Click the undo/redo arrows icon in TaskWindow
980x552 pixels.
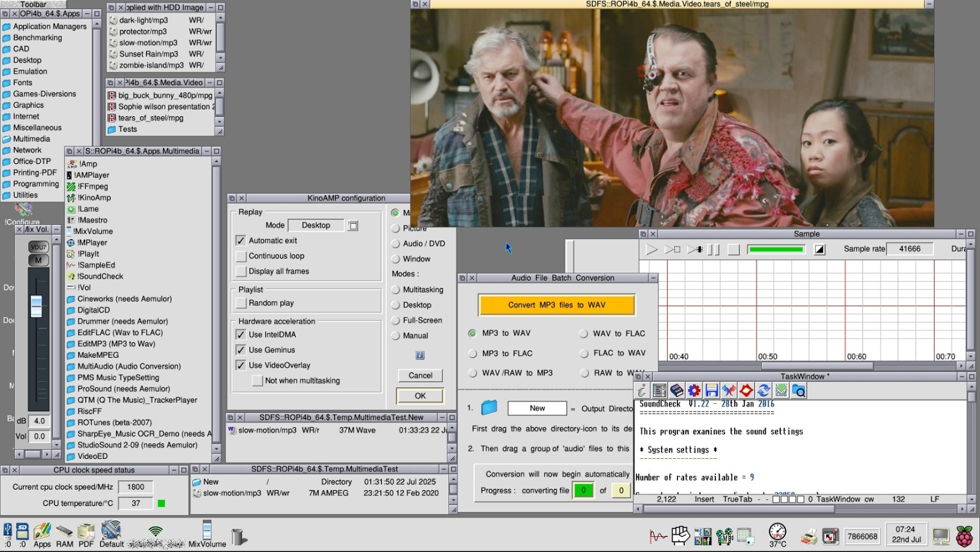[729, 391]
